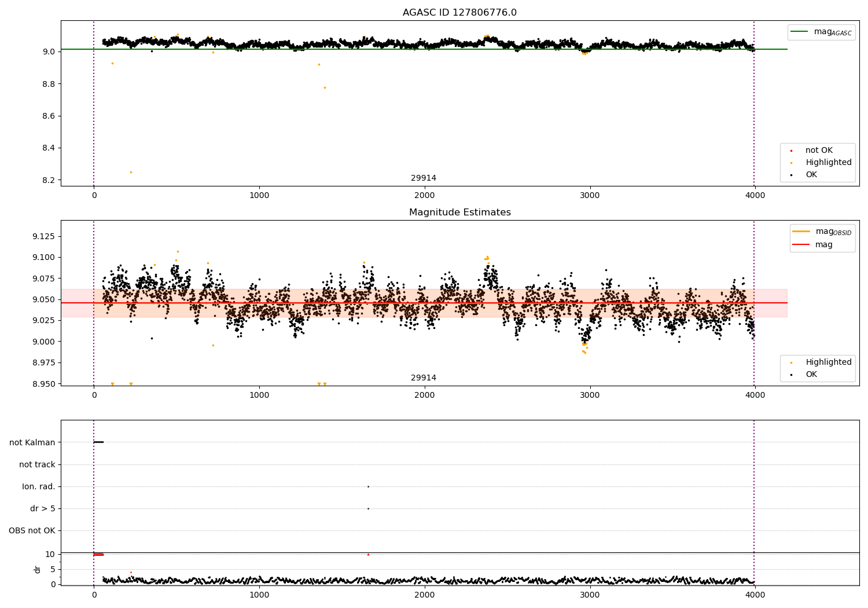Click the '29914' label in top plot
Image resolution: width=868 pixels, height=608 pixels.
point(424,178)
